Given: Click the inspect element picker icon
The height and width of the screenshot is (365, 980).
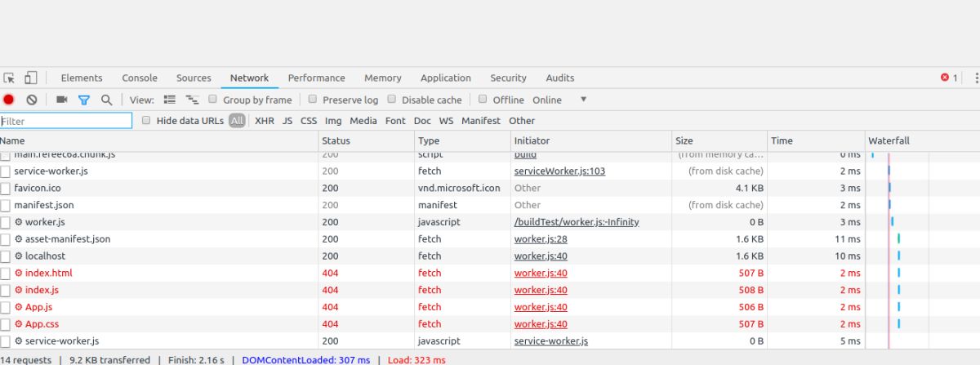Looking at the screenshot, I should (10, 78).
